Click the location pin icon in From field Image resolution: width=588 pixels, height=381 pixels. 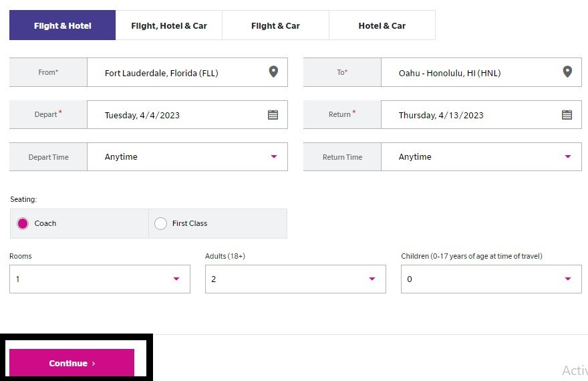click(273, 72)
